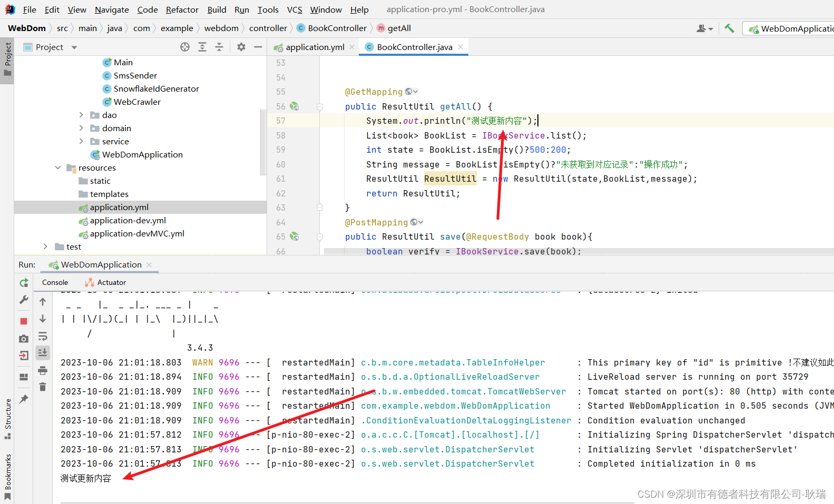Click the layout icon in Run sidebar
Viewport: 834px width, 504px height.
(x=24, y=377)
